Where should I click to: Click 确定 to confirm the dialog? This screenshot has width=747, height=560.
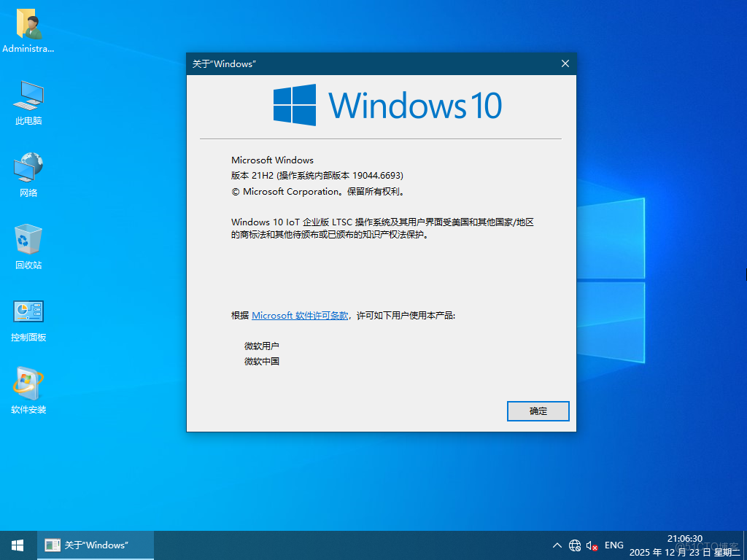(538, 411)
